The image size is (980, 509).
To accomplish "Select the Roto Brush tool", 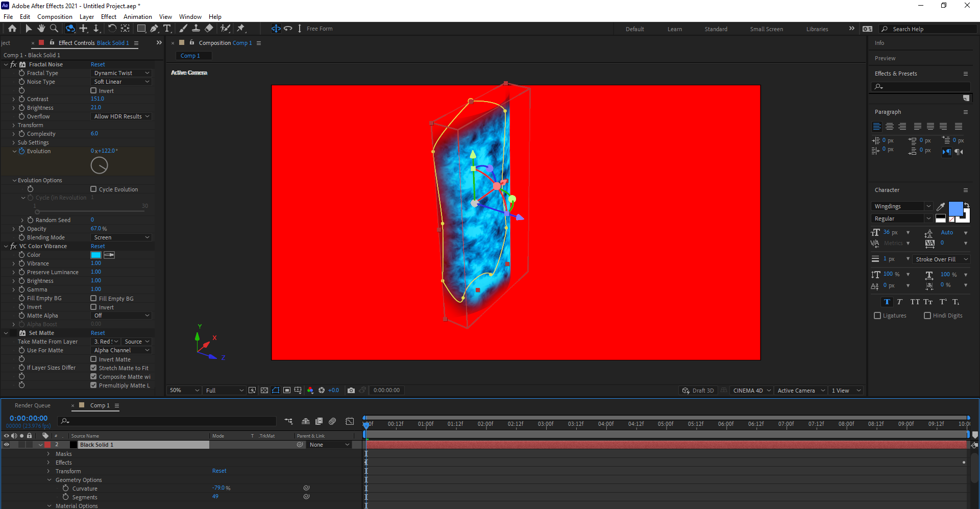I will pos(225,29).
